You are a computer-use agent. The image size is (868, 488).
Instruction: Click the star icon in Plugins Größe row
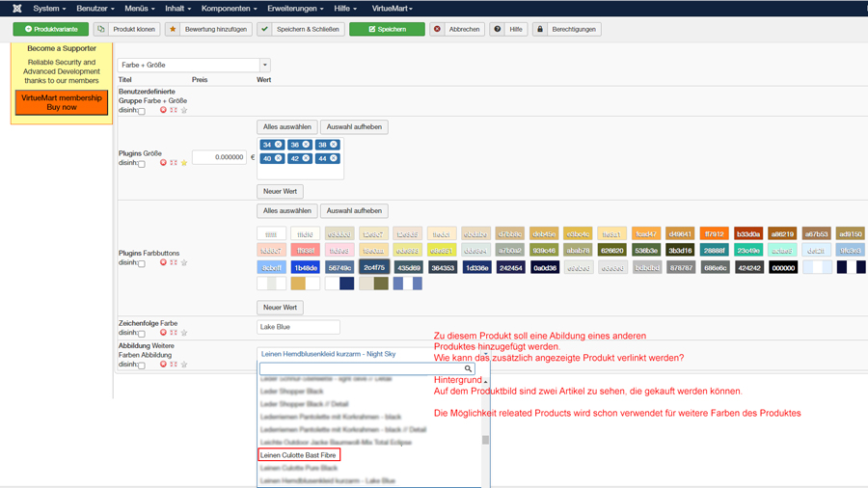click(x=184, y=163)
